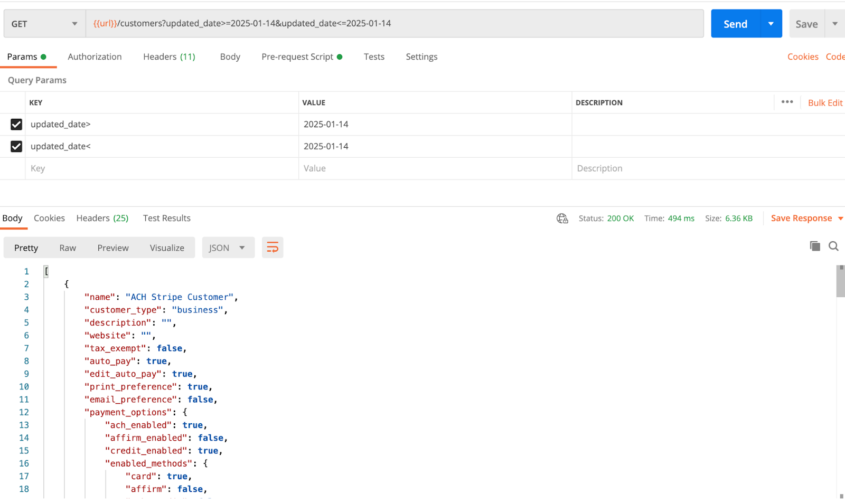This screenshot has width=845, height=504.
Task: Copy response body with the copy icon
Action: [815, 246]
